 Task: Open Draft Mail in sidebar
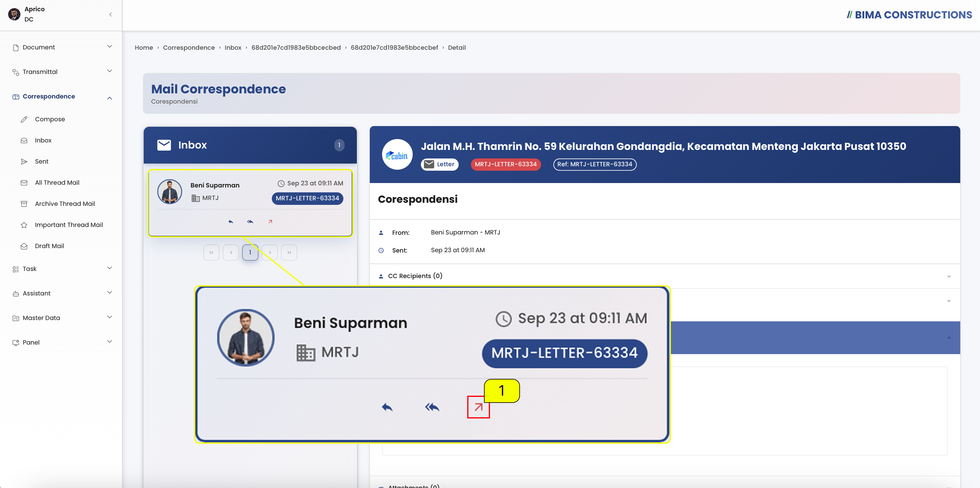click(x=49, y=246)
